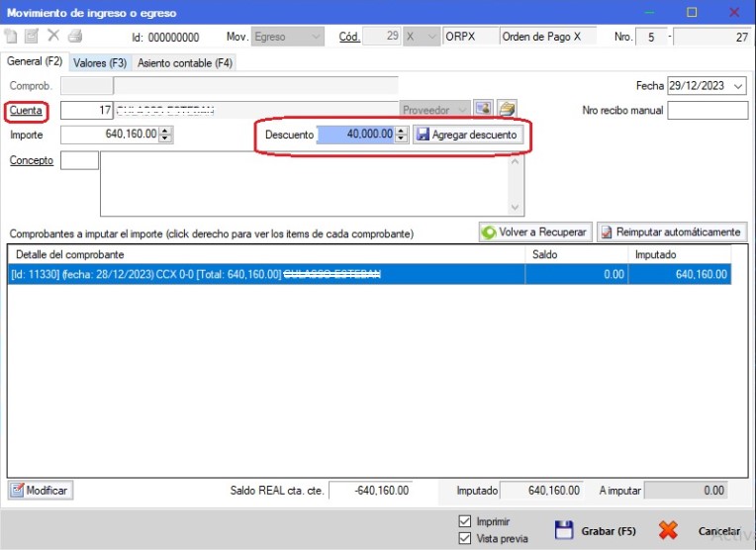The height and width of the screenshot is (550, 756).
Task: Toggle the Imprimir checkbox
Action: tap(465, 521)
